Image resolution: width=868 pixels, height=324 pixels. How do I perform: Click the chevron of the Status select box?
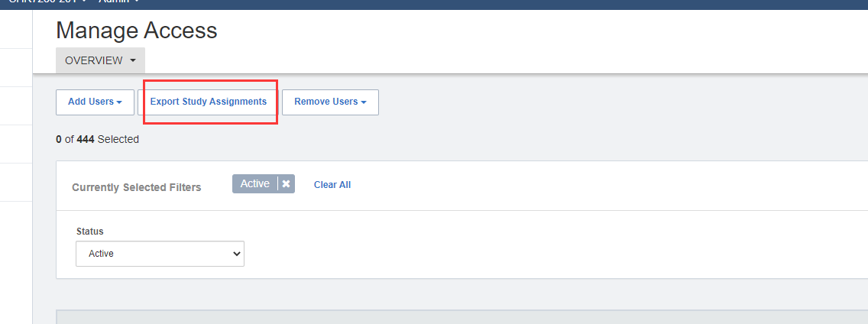235,254
